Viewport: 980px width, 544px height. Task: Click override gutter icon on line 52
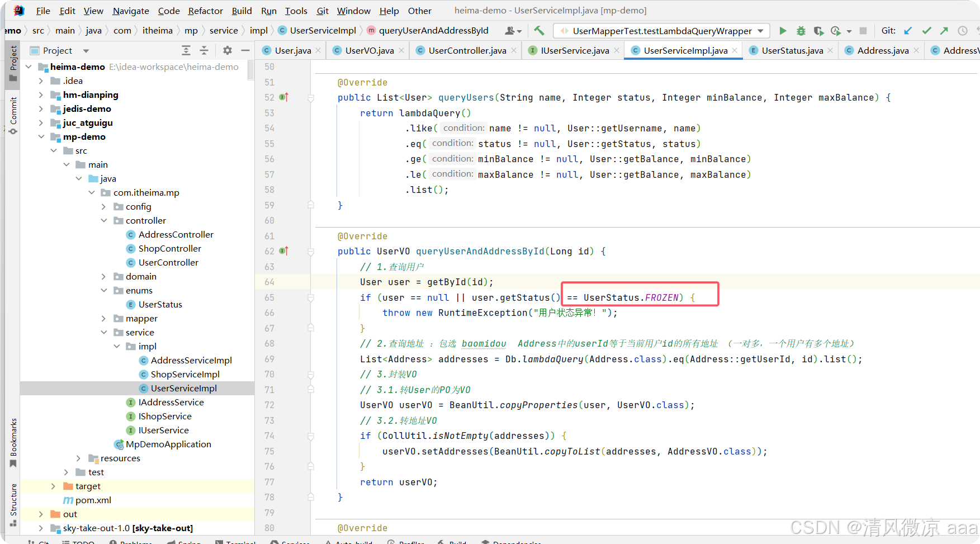[x=283, y=97]
